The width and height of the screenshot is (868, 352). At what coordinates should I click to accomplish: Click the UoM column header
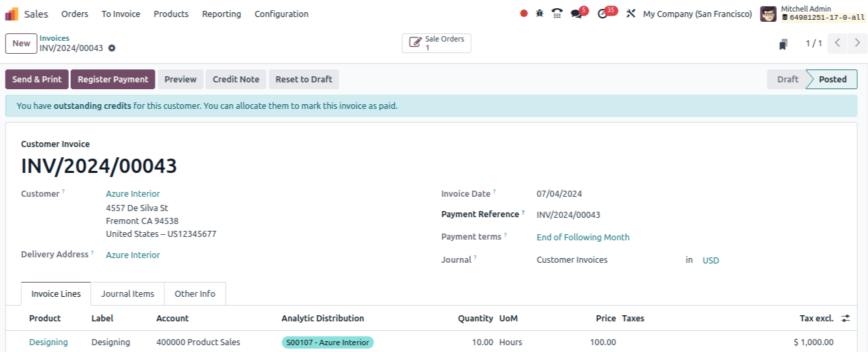tap(508, 319)
